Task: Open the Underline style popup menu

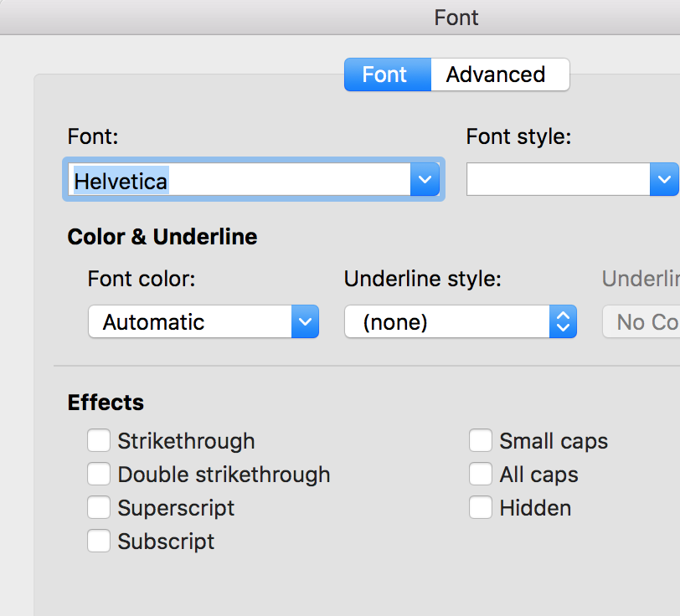Action: click(564, 321)
